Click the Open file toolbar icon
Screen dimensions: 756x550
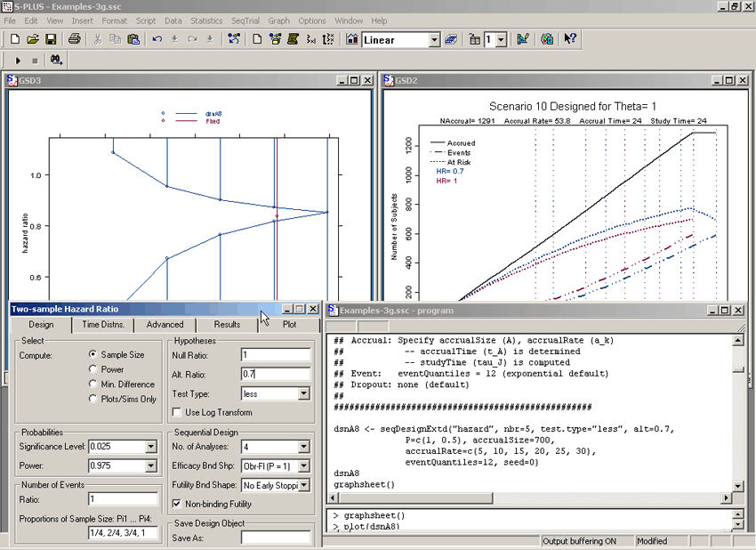33,39
